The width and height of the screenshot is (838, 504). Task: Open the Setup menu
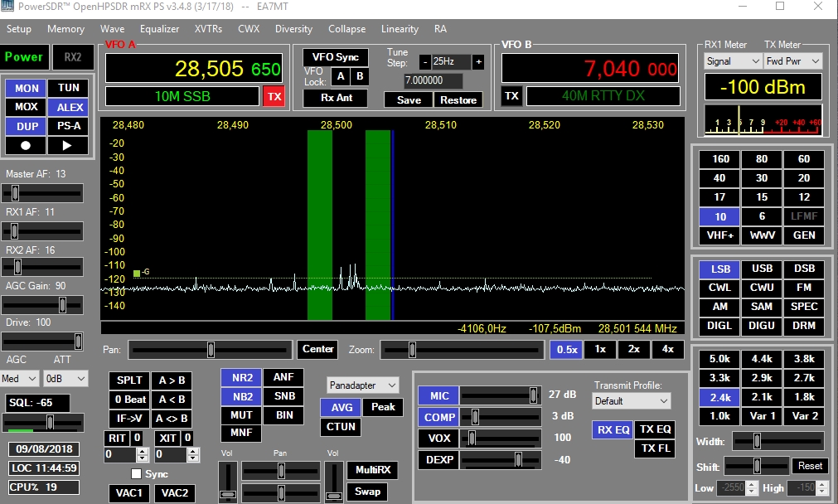pyautogui.click(x=18, y=29)
